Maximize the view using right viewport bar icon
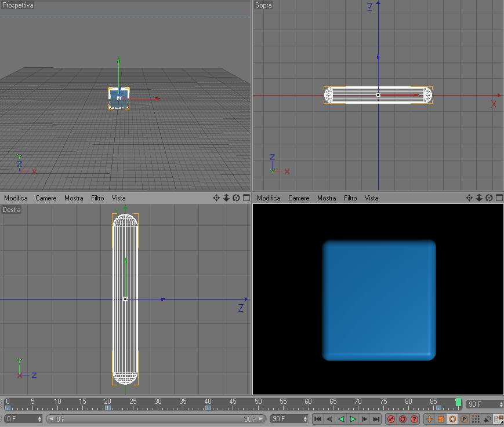 [x=499, y=198]
